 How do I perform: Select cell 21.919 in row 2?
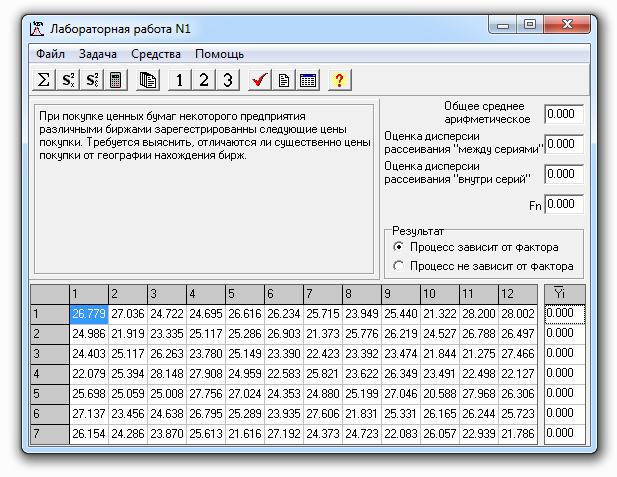tap(128, 334)
